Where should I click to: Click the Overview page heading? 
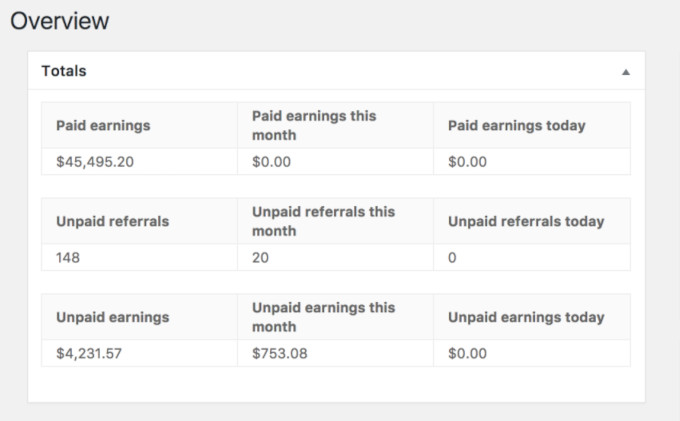pyautogui.click(x=59, y=21)
